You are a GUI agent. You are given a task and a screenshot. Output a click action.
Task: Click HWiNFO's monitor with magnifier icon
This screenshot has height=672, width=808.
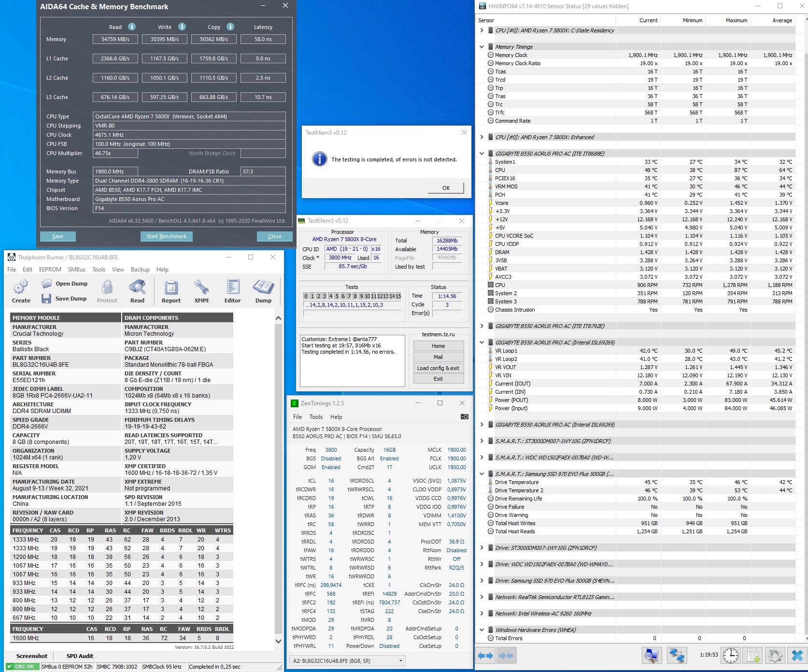tap(652, 655)
